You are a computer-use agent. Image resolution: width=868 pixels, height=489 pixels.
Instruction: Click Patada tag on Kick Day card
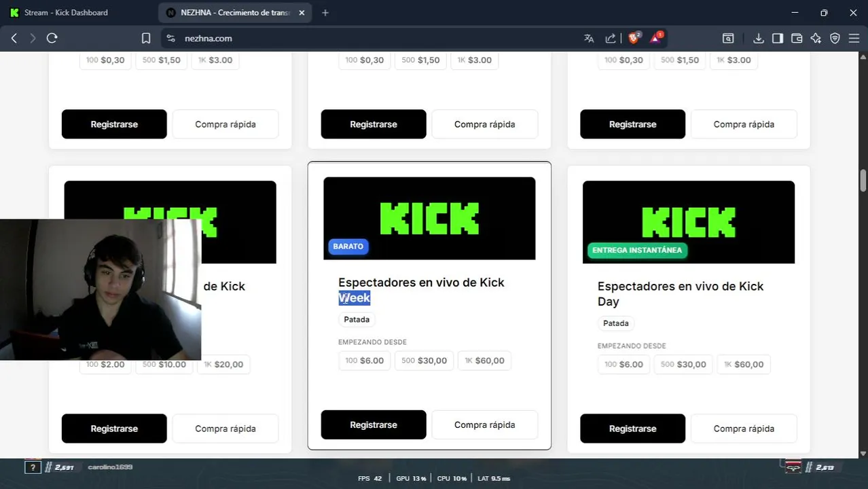click(616, 323)
